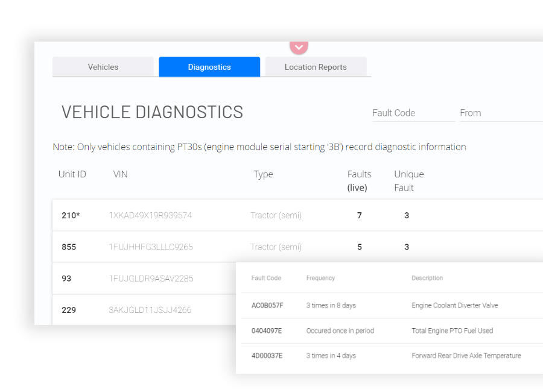Click the Fault Code filter field
Viewport: 543px width, 392px height.
(413, 113)
